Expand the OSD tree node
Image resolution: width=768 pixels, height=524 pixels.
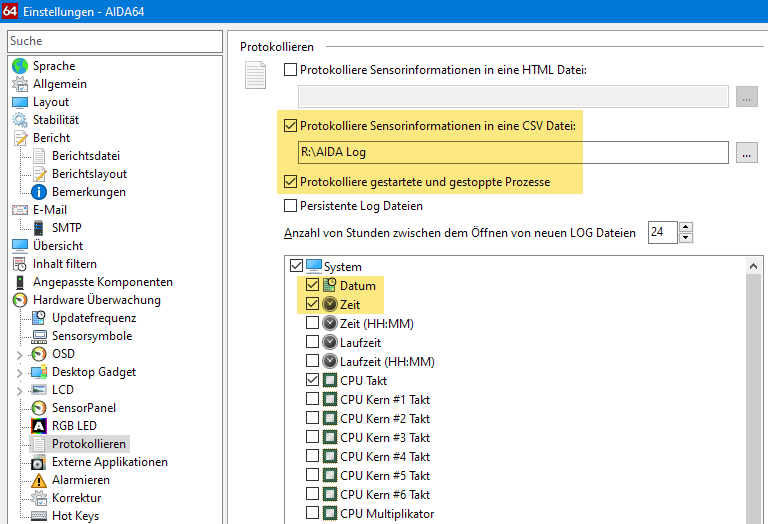click(x=20, y=355)
